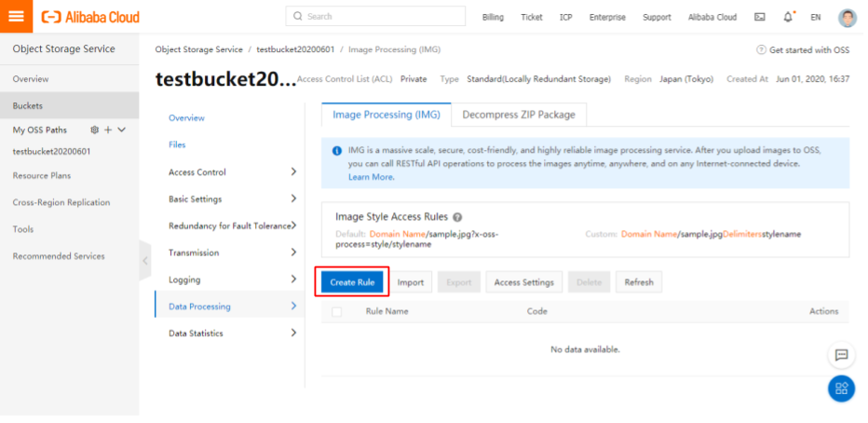
Task: Open ICP in top navigation
Action: (x=565, y=17)
